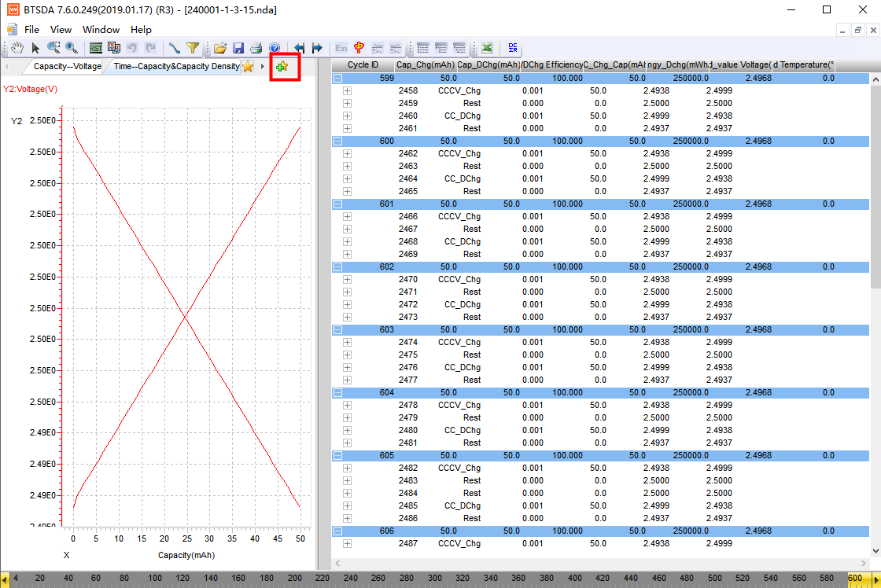Export data with the Excel icon

[487, 48]
